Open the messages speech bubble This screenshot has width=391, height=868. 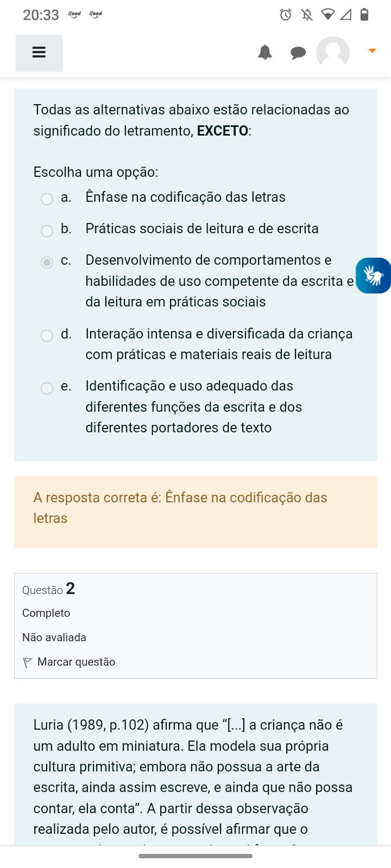[298, 53]
